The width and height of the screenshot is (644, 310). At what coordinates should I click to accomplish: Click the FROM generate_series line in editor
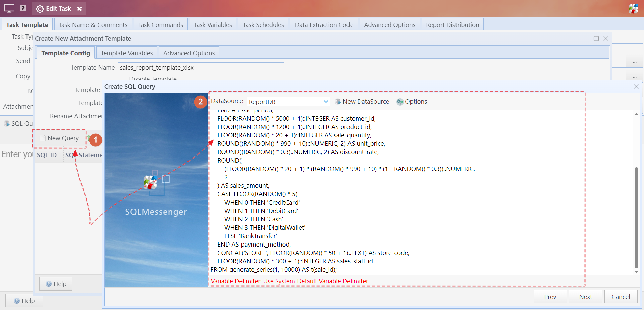click(274, 270)
